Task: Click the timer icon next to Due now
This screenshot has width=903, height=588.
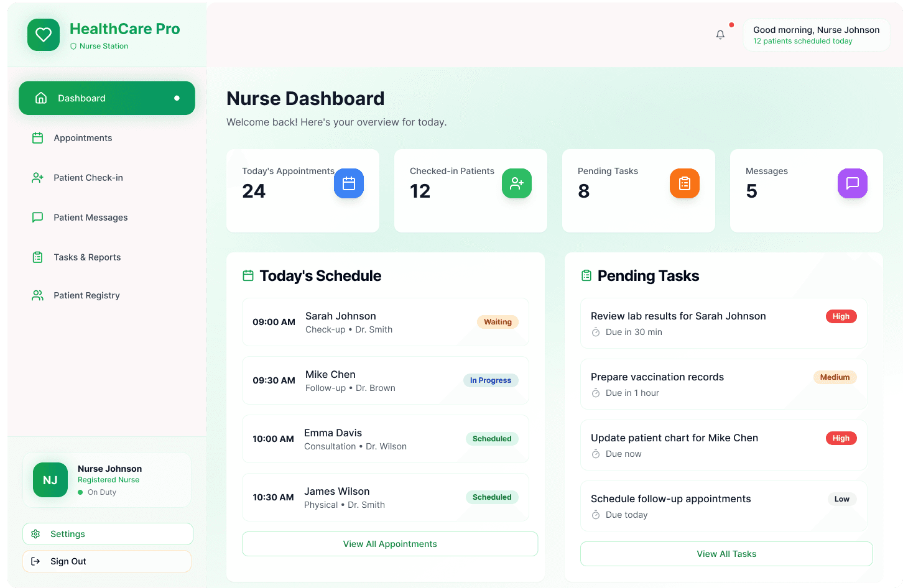Action: (x=596, y=454)
